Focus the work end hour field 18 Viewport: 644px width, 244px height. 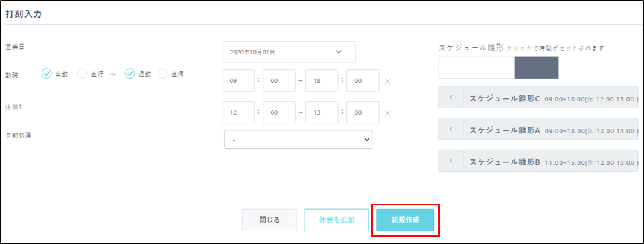point(322,81)
